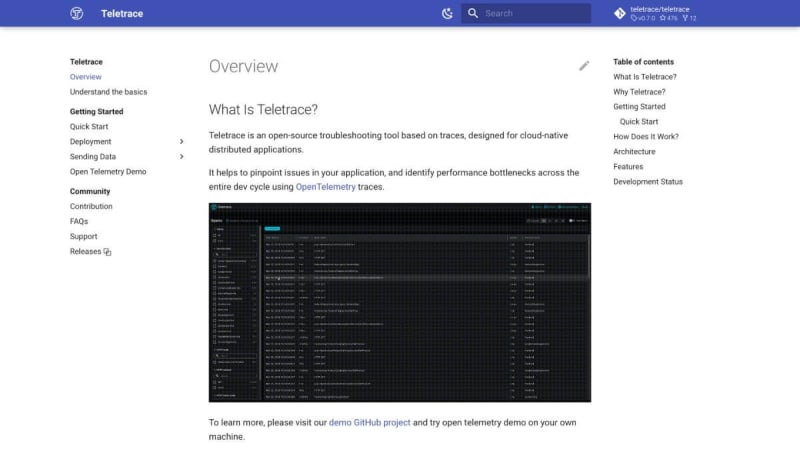This screenshot has width=800, height=453.
Task: Expand the Sending Data section chevron
Action: click(x=181, y=157)
